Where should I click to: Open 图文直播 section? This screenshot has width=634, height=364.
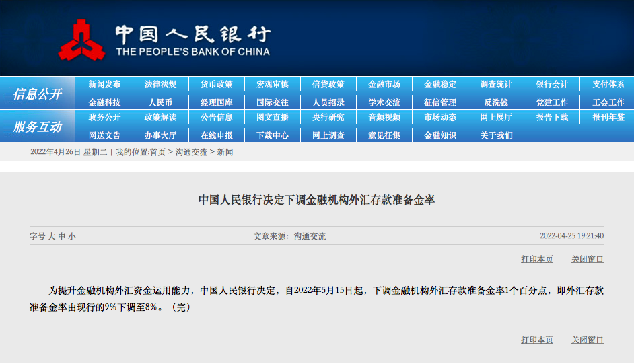[x=273, y=118]
